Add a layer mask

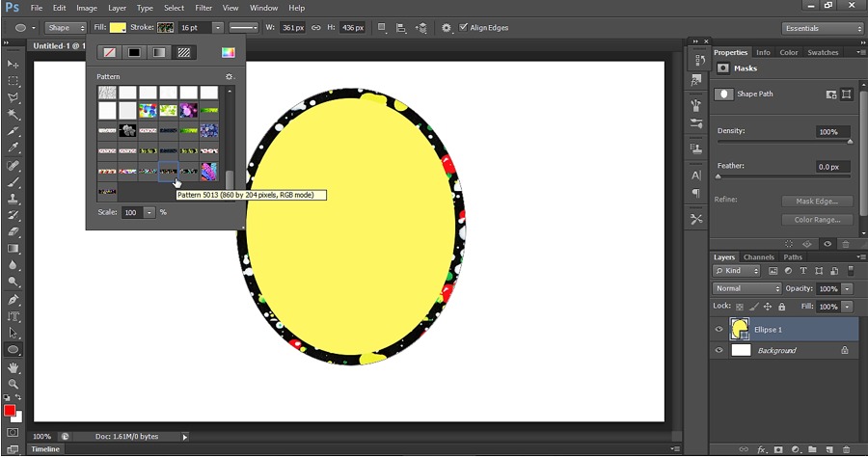click(x=778, y=449)
